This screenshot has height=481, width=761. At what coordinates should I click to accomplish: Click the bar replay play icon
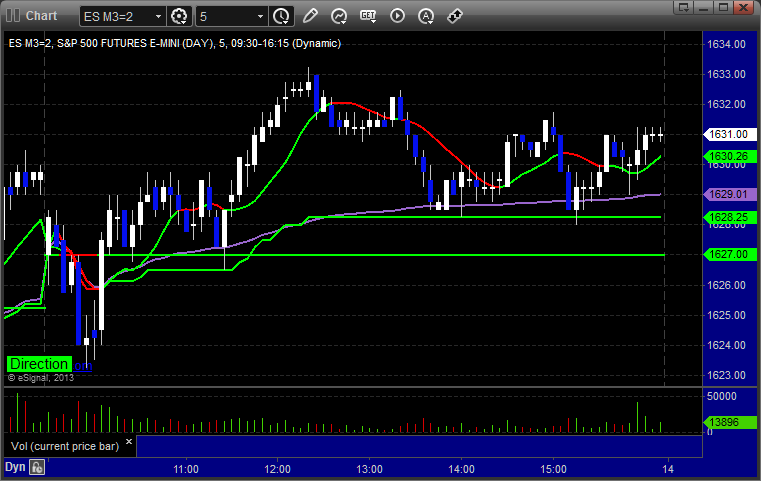(397, 16)
